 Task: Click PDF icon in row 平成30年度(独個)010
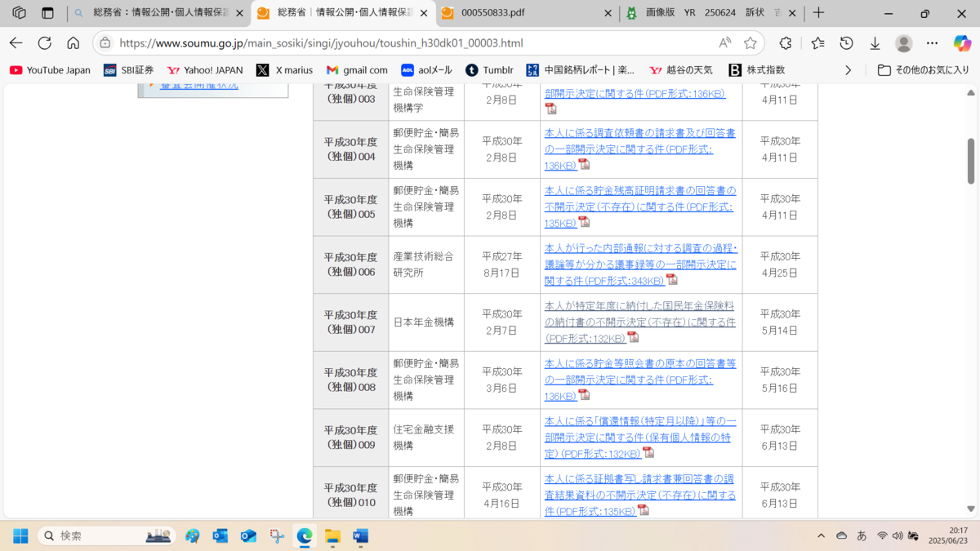click(644, 510)
